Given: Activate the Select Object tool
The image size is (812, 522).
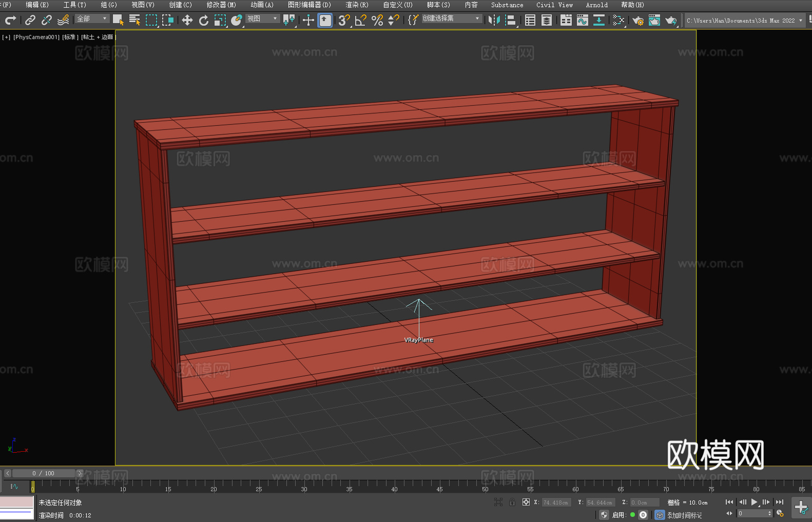Looking at the screenshot, I should click(x=118, y=20).
